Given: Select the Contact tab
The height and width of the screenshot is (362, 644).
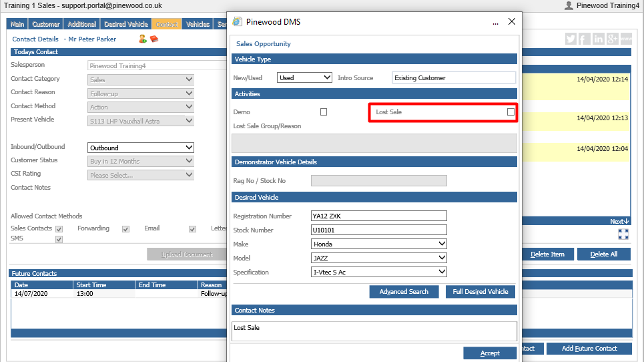Looking at the screenshot, I should [166, 24].
